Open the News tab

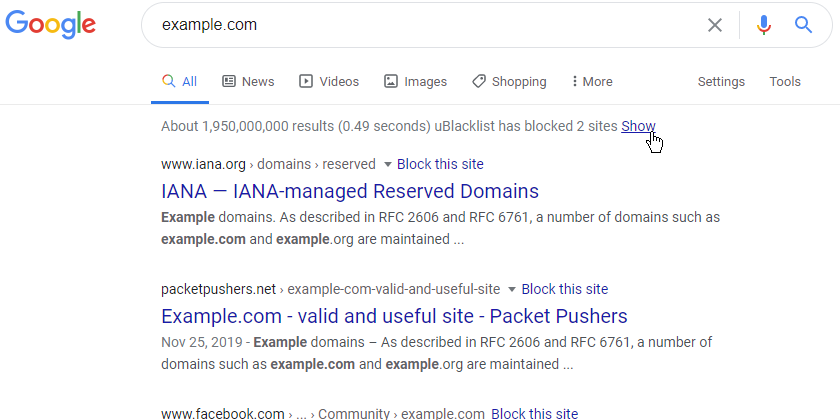pos(248,81)
